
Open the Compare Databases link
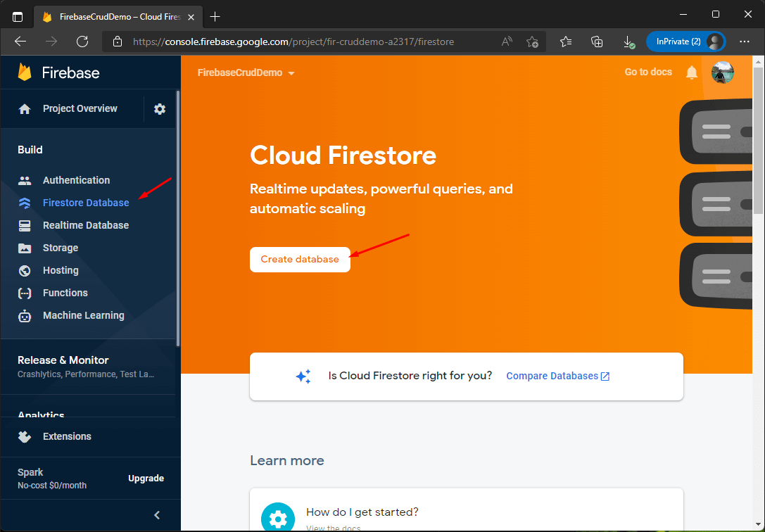coord(557,376)
